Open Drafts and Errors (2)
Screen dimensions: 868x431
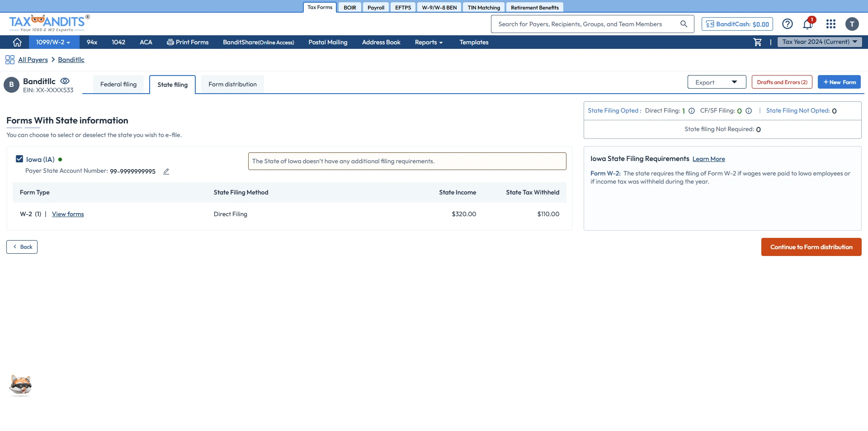[782, 82]
